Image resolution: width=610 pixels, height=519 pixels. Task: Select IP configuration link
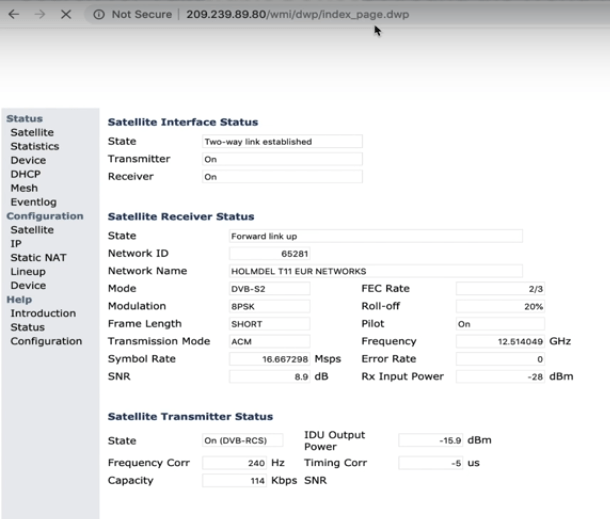[16, 244]
